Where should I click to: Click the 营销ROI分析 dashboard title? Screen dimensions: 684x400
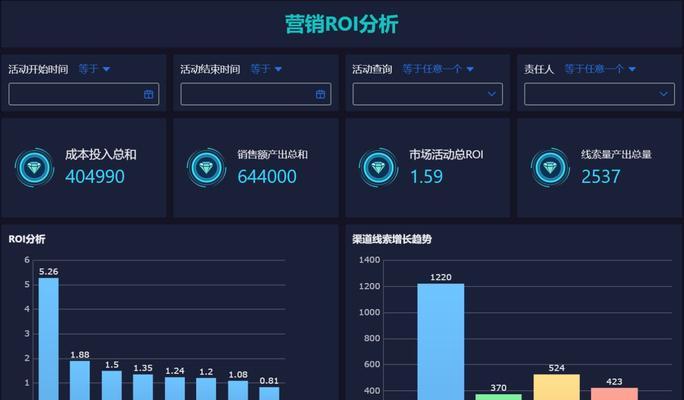(x=342, y=24)
